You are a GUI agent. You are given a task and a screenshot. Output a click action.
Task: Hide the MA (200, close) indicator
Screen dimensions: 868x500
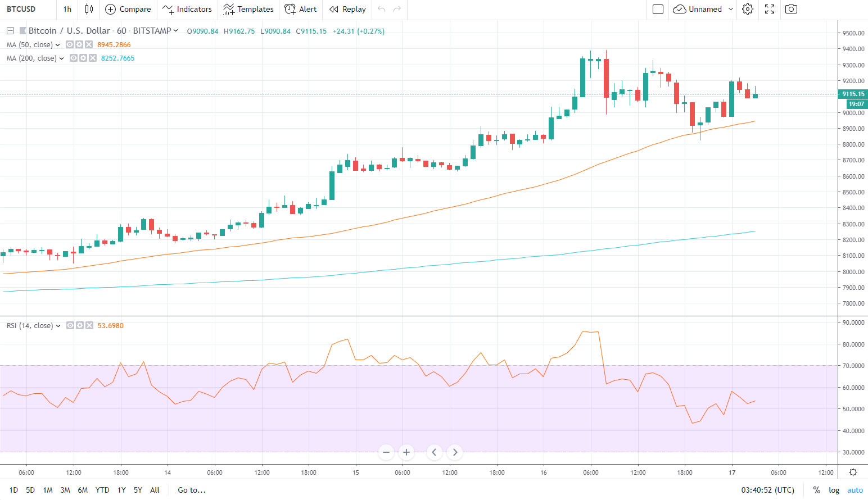click(x=73, y=58)
